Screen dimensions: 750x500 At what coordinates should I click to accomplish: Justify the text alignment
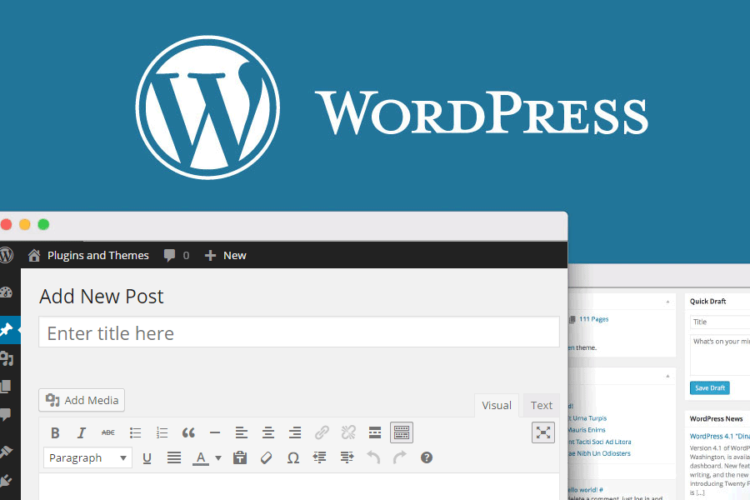[x=174, y=458]
